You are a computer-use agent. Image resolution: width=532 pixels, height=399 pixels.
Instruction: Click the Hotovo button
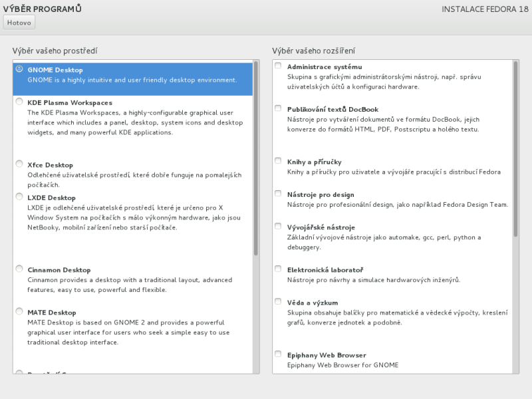point(19,22)
